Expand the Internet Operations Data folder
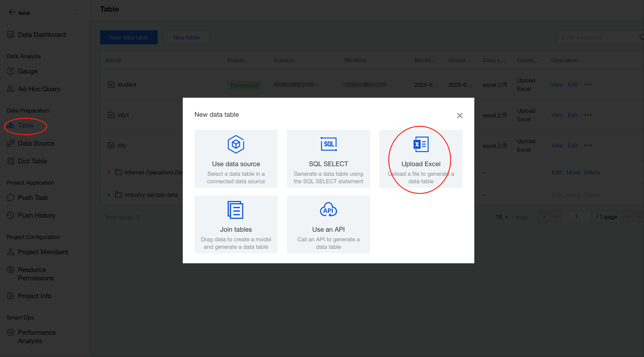The image size is (644, 357). pos(109,172)
